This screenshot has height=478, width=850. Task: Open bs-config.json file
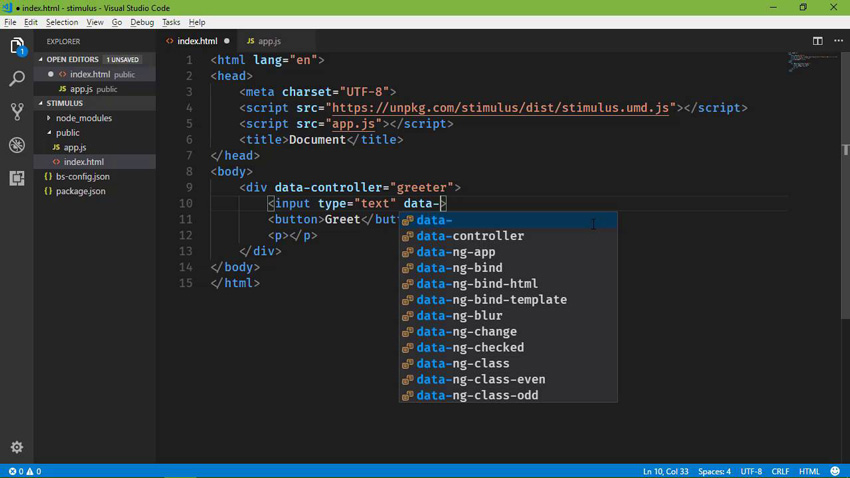click(95, 176)
